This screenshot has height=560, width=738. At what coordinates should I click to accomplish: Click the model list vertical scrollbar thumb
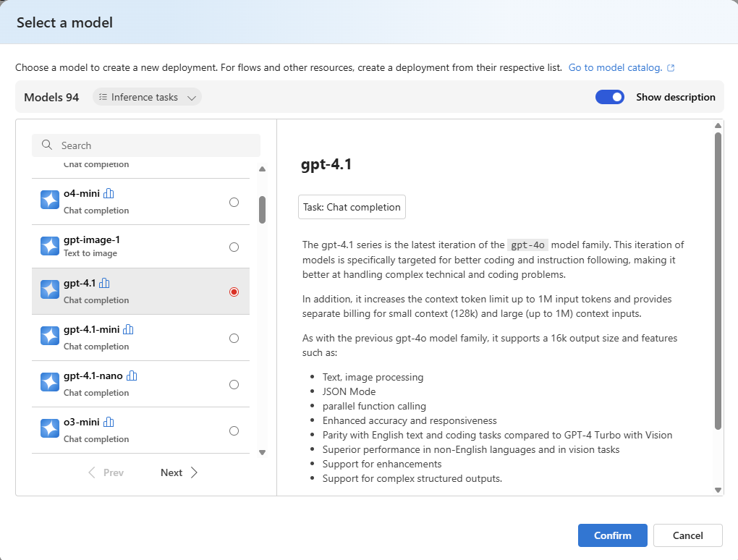pos(262,209)
